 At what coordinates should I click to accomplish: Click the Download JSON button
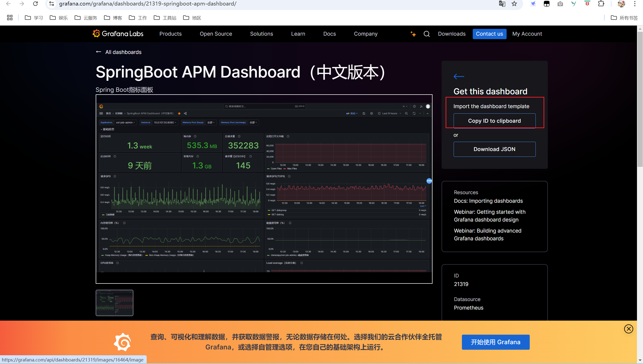[495, 149]
